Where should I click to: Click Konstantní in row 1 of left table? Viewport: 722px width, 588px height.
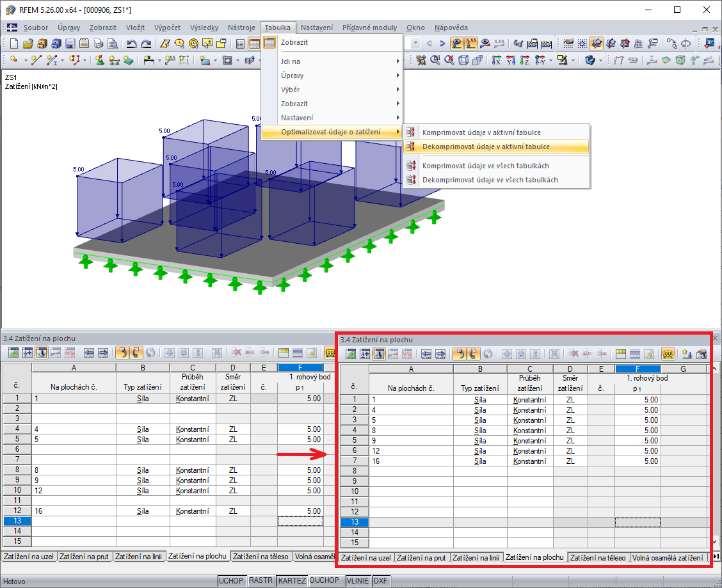coord(193,399)
